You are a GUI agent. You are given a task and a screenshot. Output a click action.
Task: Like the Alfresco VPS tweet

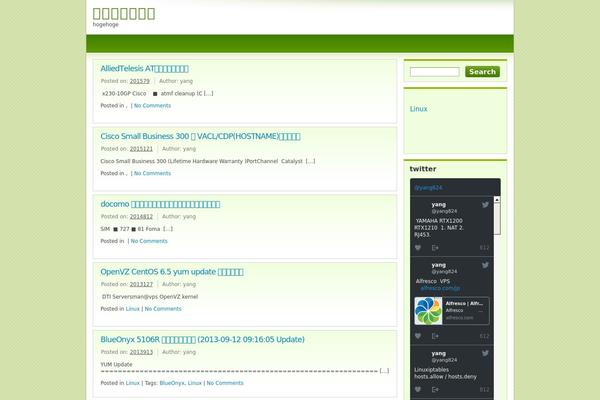[x=418, y=336]
